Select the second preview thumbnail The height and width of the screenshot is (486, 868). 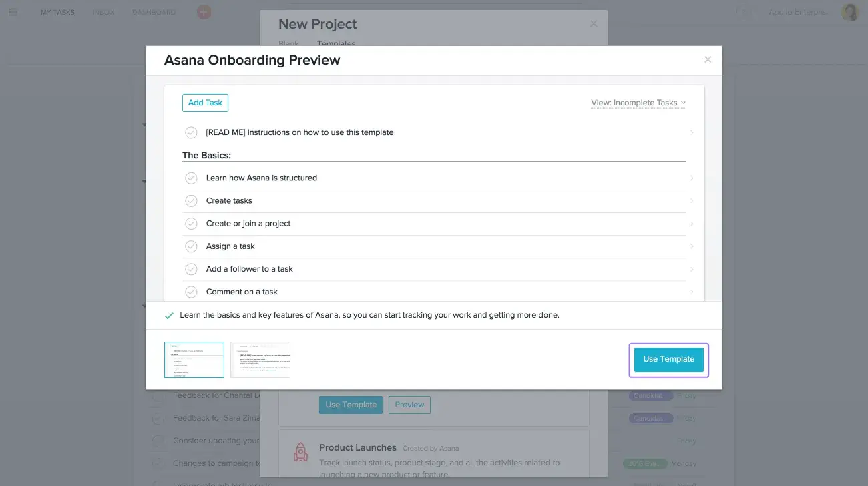pos(260,360)
